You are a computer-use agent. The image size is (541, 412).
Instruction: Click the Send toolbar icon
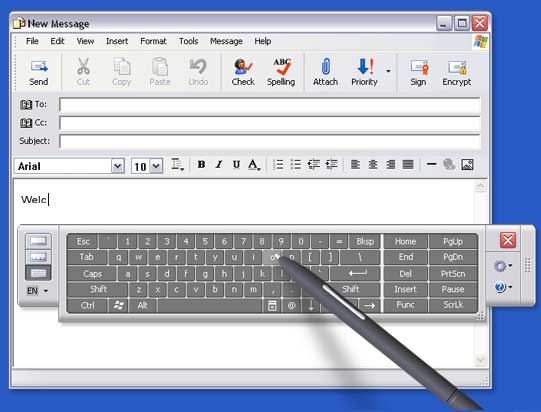tap(38, 73)
